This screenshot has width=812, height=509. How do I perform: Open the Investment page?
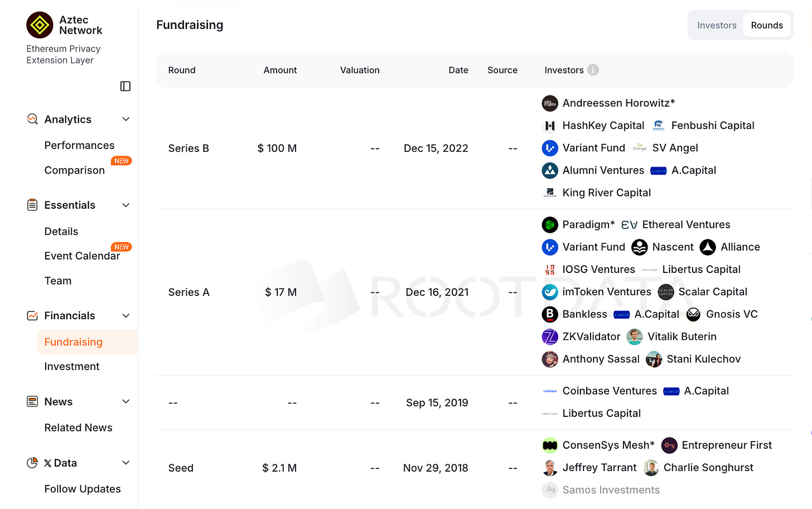click(72, 366)
